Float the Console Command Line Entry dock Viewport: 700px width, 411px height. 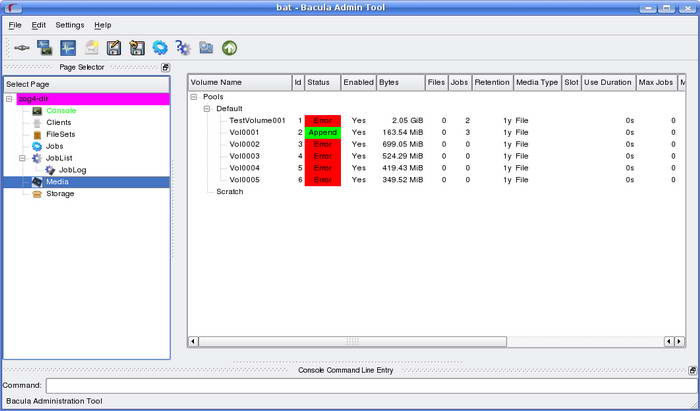[x=692, y=370]
